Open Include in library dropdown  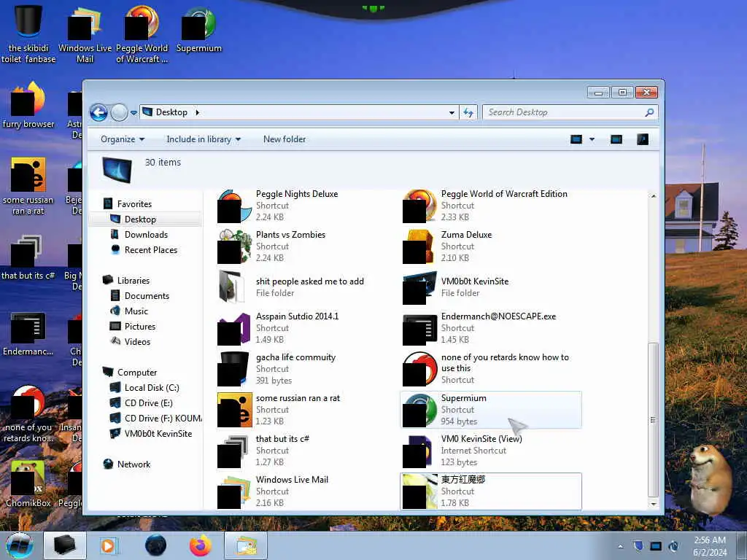coord(204,139)
